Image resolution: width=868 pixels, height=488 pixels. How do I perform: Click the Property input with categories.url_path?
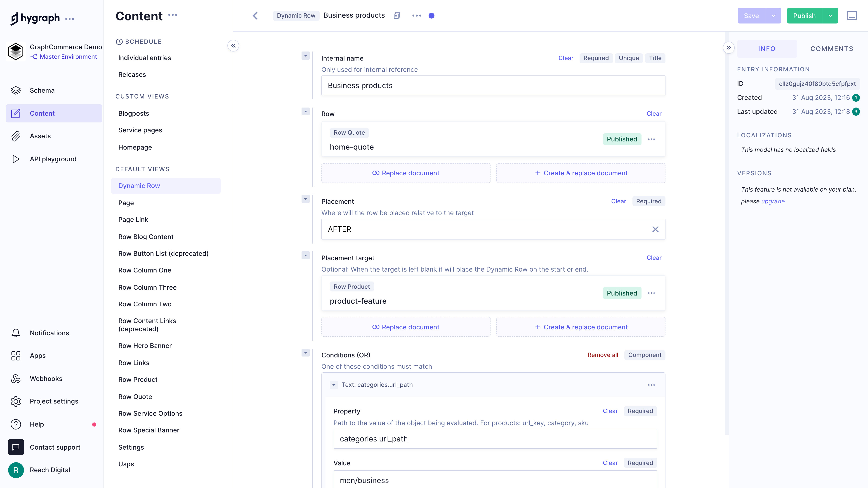[x=495, y=439]
